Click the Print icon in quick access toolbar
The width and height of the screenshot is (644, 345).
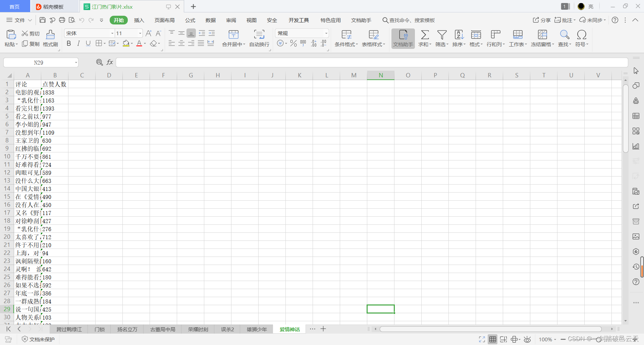point(62,20)
